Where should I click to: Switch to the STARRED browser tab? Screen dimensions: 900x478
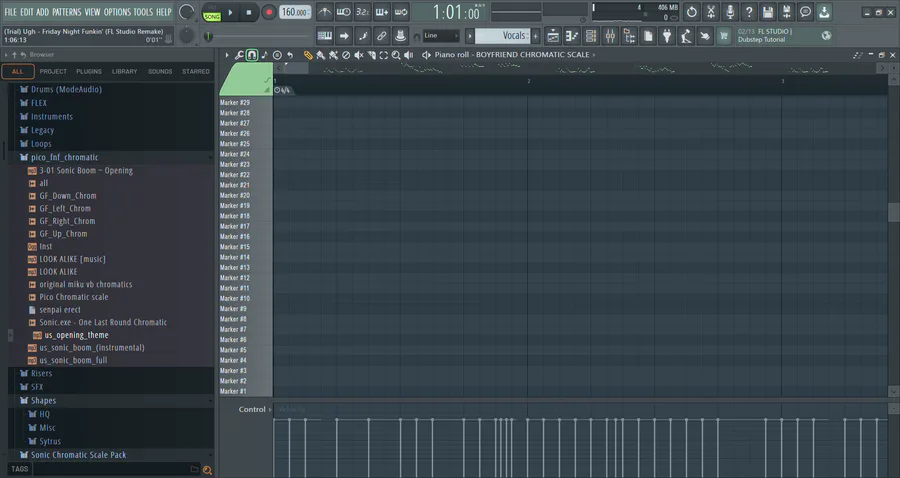click(196, 72)
